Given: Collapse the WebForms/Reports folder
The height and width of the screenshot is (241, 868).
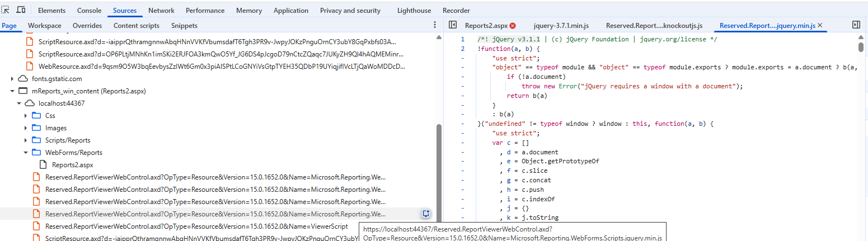Looking at the screenshot, I should [x=26, y=153].
